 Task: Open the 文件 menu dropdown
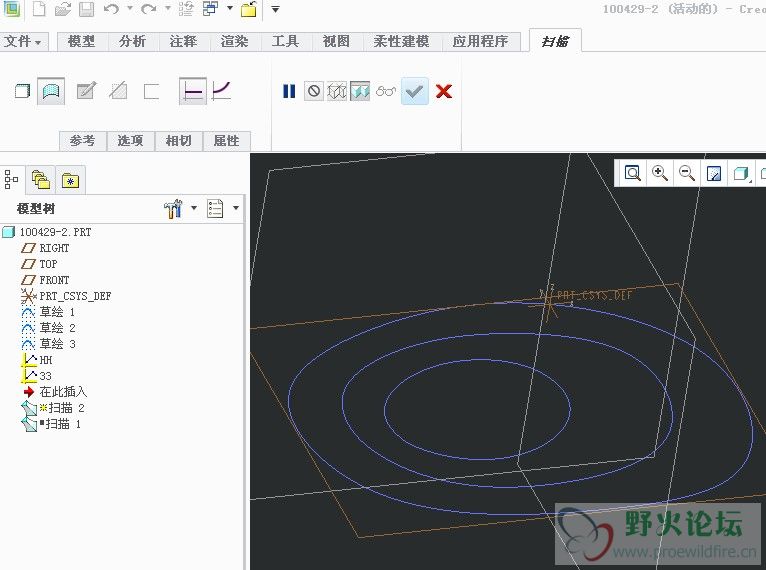(23, 41)
